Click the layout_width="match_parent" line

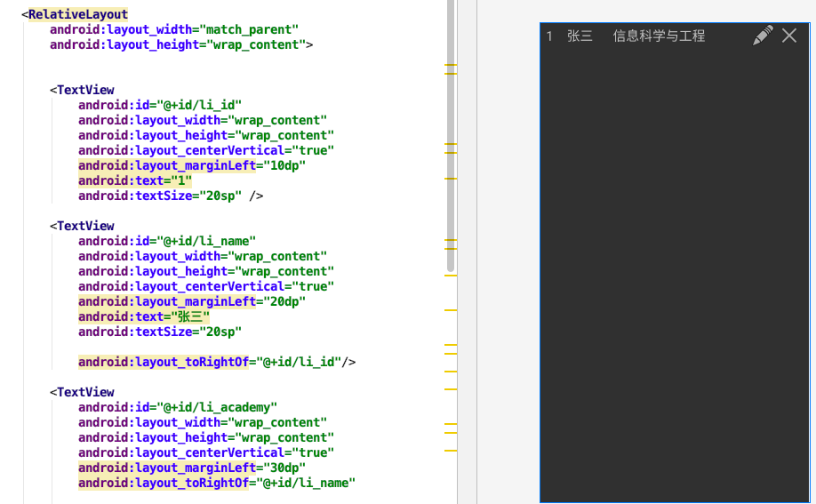pos(174,29)
